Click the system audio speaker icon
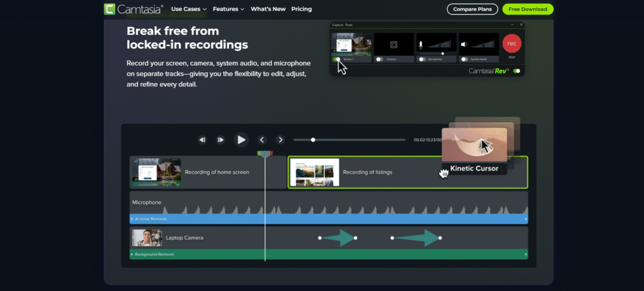644x291 pixels. [x=464, y=45]
